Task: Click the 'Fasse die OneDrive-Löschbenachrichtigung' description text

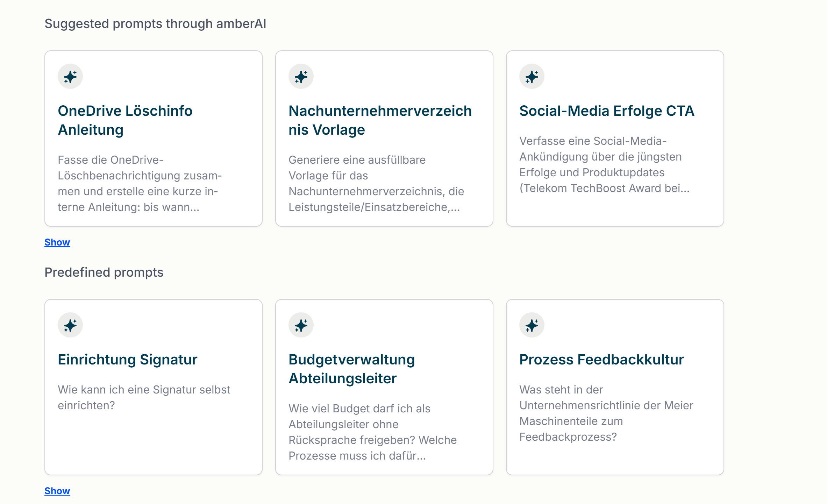Action: pyautogui.click(x=140, y=183)
